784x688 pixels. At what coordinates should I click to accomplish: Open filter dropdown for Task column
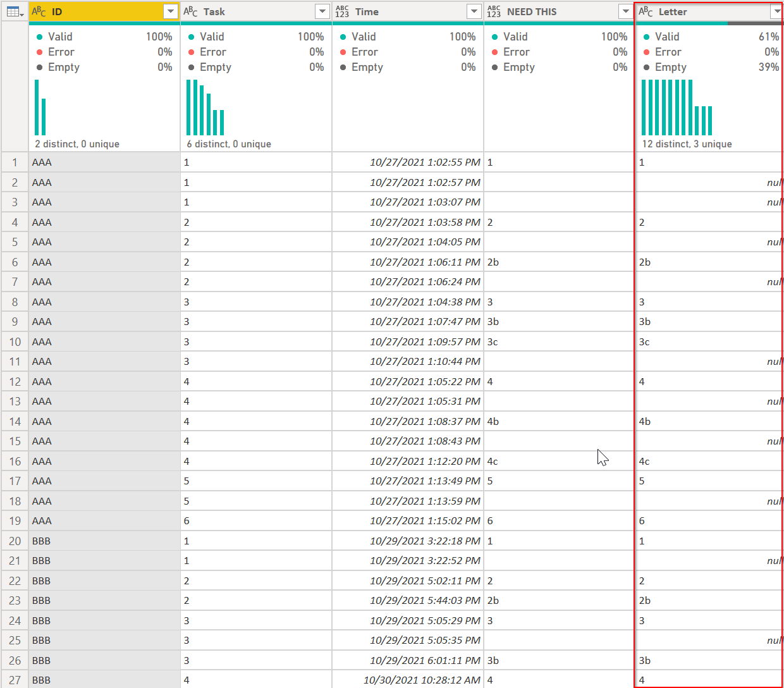322,11
